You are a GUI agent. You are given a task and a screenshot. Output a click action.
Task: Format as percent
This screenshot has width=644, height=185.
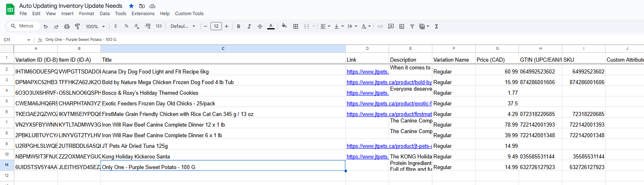(x=126, y=26)
